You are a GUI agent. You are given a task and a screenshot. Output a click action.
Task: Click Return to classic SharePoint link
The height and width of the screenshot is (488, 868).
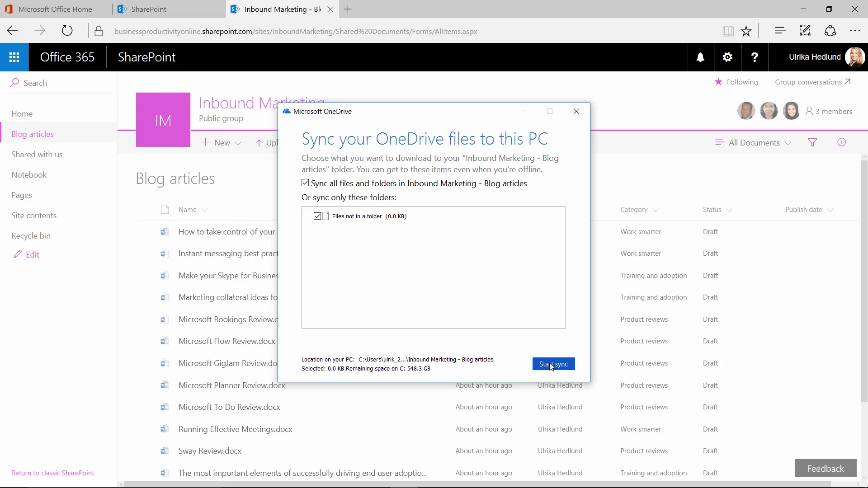(x=52, y=473)
